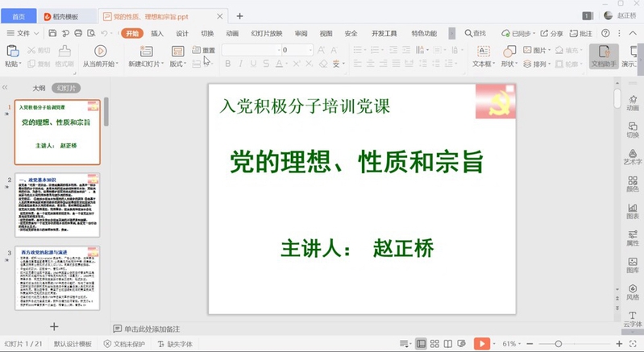Image resolution: width=644 pixels, height=352 pixels.
Task: Open the 艺术字 panel in right sidebar
Action: click(633, 153)
